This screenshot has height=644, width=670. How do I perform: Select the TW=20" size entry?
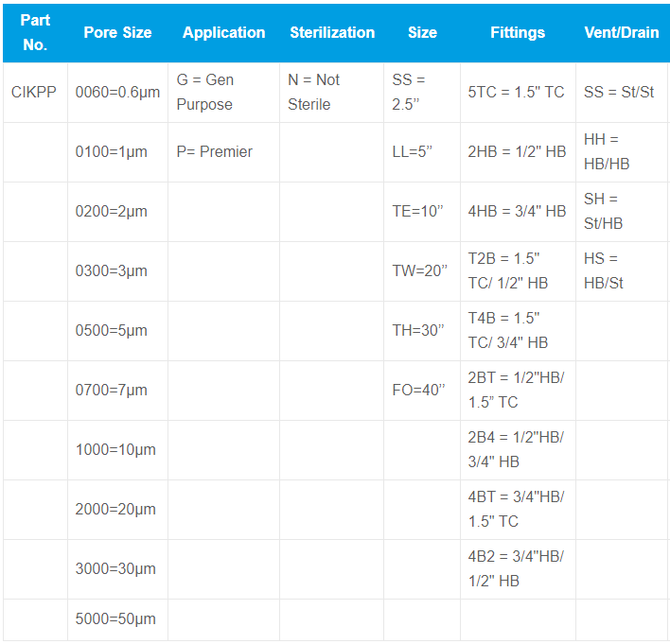tap(422, 270)
